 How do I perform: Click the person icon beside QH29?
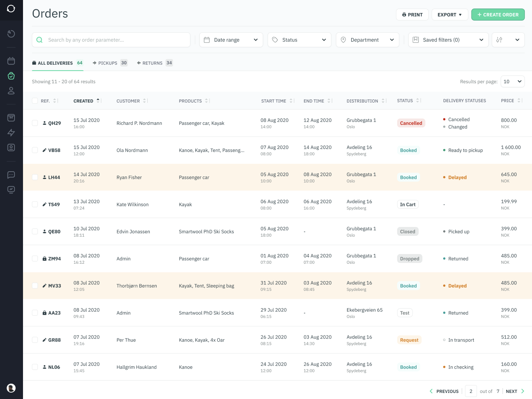(44, 123)
